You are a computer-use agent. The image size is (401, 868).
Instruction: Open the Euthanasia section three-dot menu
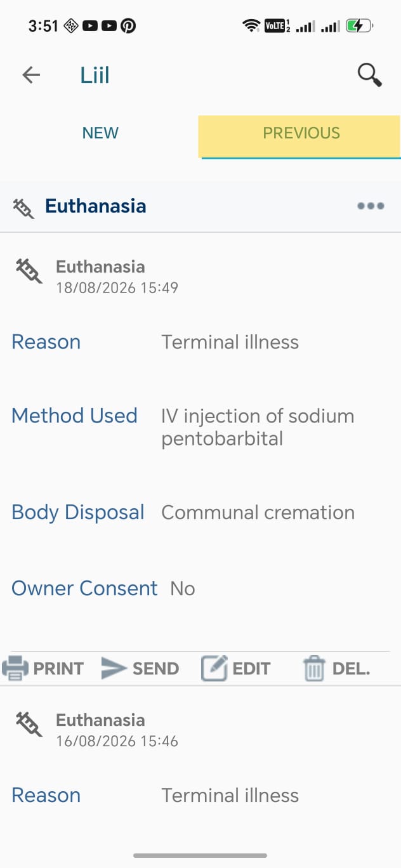[x=371, y=206]
